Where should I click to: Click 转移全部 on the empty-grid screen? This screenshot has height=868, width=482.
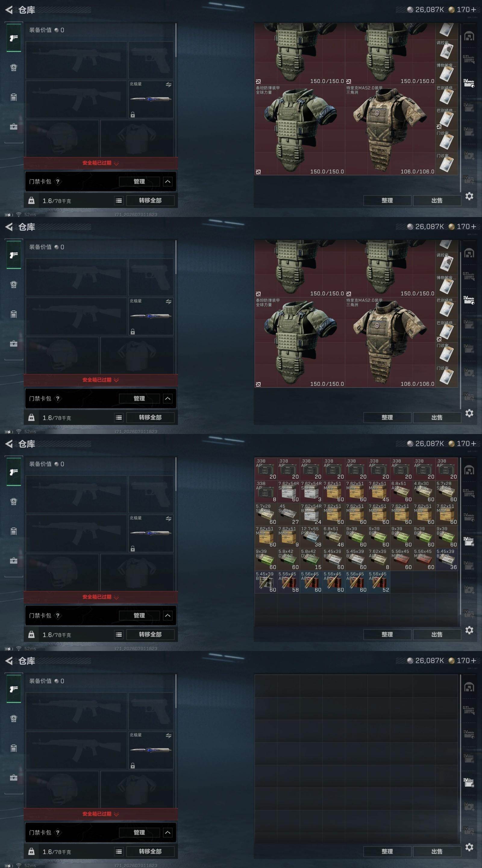click(x=150, y=851)
